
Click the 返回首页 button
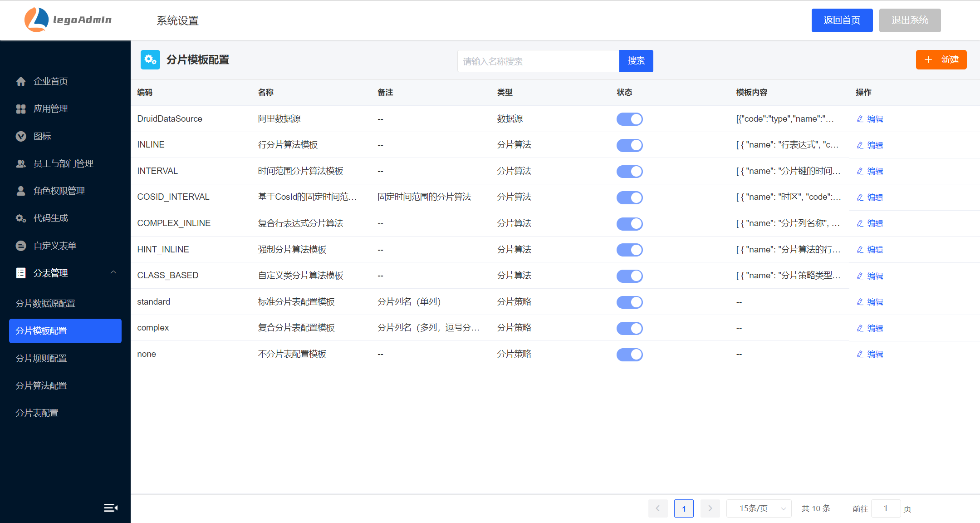pos(842,20)
